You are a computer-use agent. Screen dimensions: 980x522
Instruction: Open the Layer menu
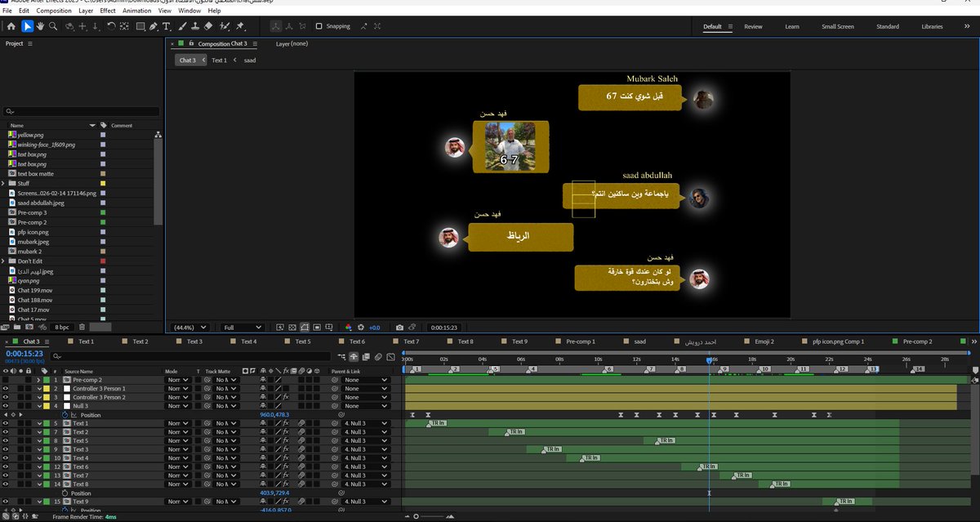(86, 11)
